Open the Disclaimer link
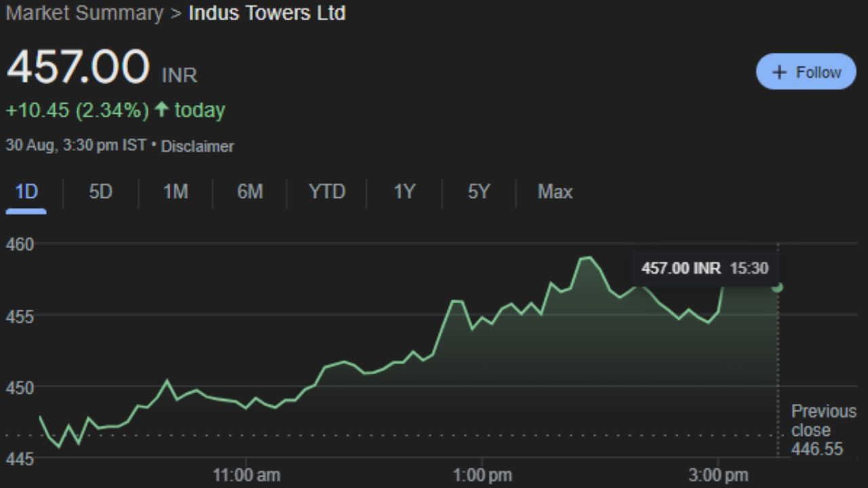Image resolution: width=868 pixels, height=488 pixels. (197, 146)
